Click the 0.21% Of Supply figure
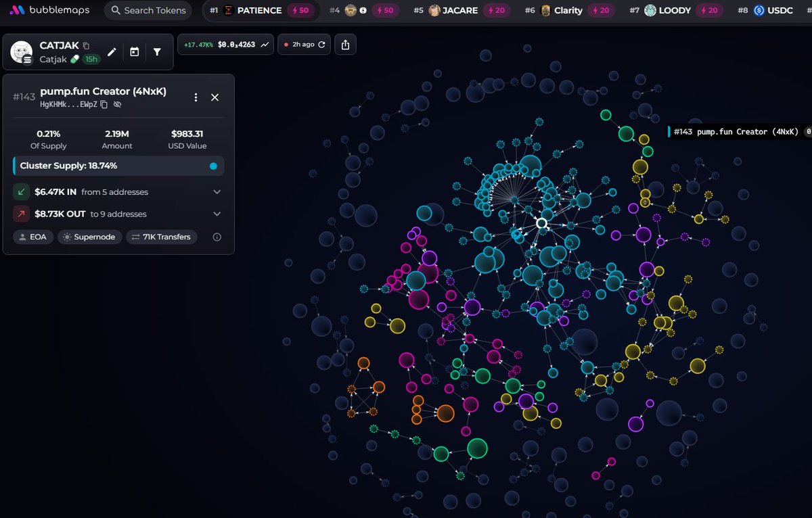This screenshot has width=812, height=518. 49,134
